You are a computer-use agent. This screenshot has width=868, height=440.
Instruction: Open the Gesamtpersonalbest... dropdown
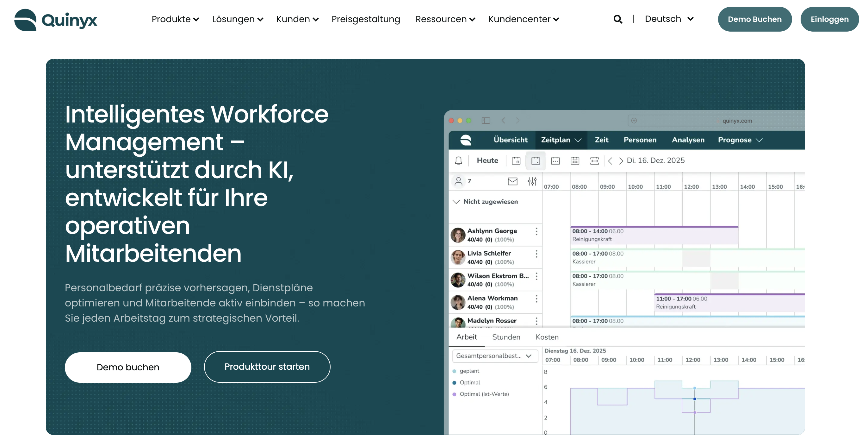[494, 356]
